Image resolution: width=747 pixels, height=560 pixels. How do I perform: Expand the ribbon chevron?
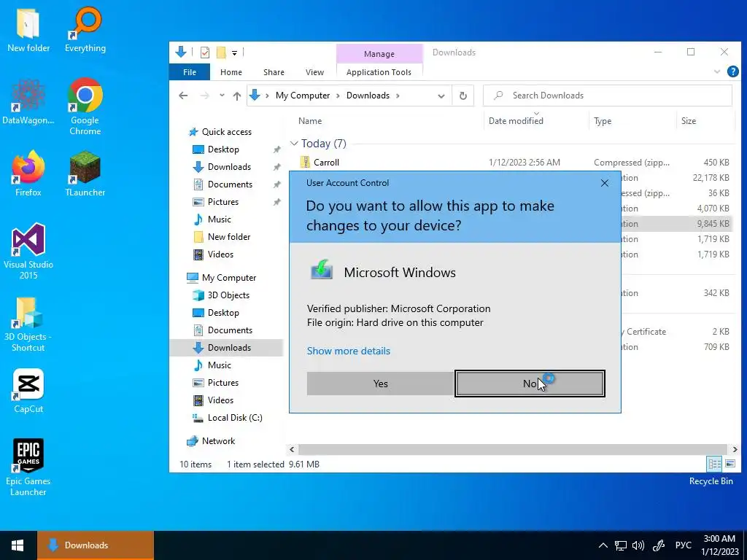point(717,72)
